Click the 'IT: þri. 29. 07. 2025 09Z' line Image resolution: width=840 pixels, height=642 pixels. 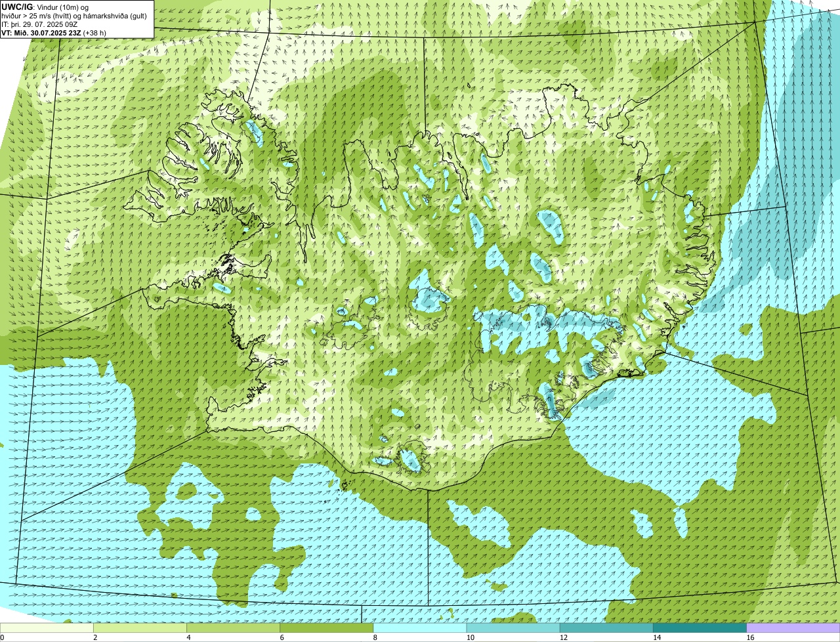tap(39, 24)
